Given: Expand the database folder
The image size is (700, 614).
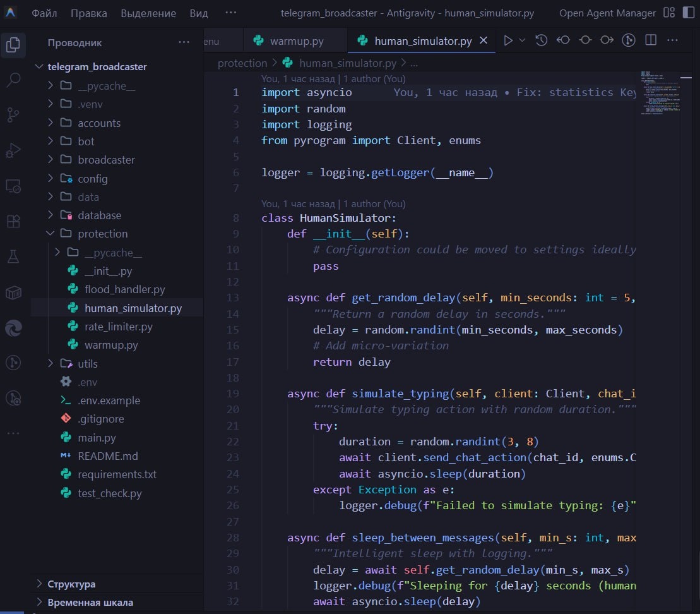Looking at the screenshot, I should click(100, 215).
